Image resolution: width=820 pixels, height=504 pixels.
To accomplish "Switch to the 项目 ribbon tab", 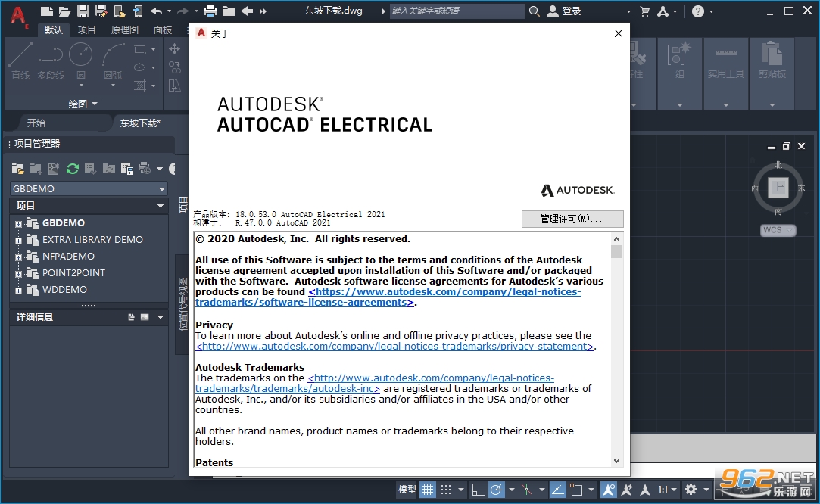I will pyautogui.click(x=87, y=30).
